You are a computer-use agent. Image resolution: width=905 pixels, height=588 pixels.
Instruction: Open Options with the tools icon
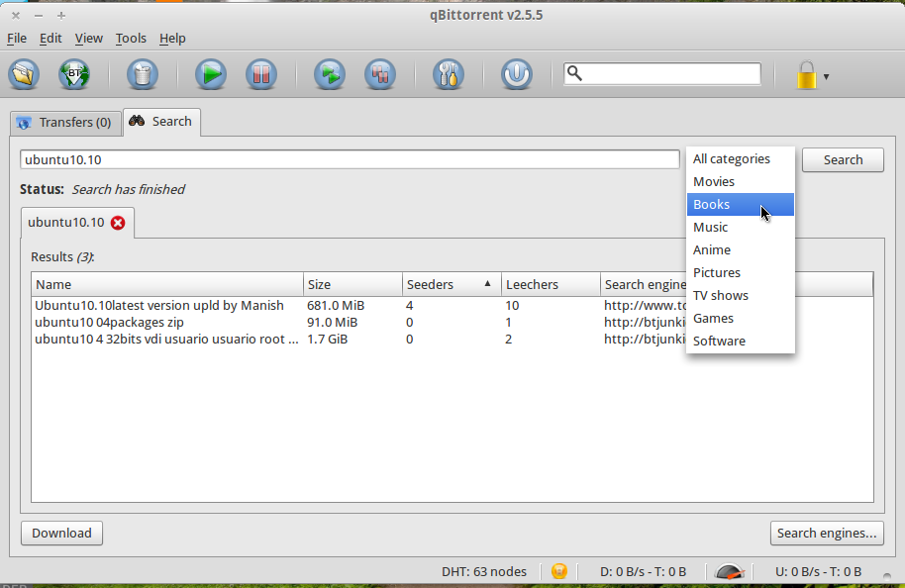[449, 74]
